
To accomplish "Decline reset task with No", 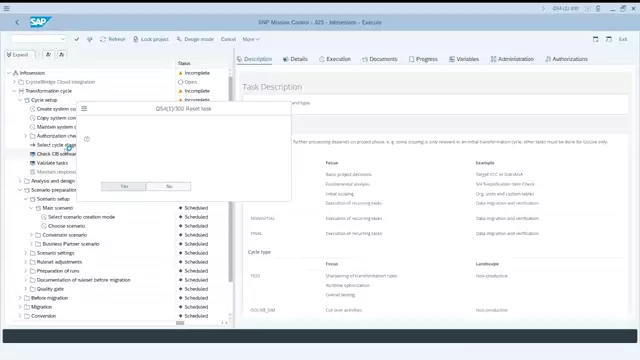I will pyautogui.click(x=169, y=186).
